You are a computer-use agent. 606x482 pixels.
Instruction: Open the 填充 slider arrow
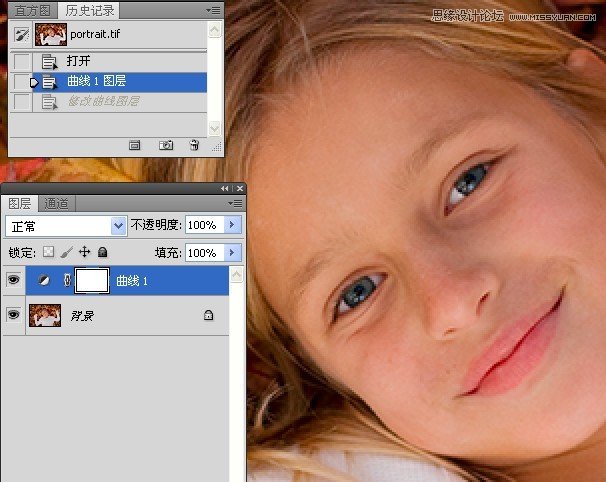pos(233,253)
